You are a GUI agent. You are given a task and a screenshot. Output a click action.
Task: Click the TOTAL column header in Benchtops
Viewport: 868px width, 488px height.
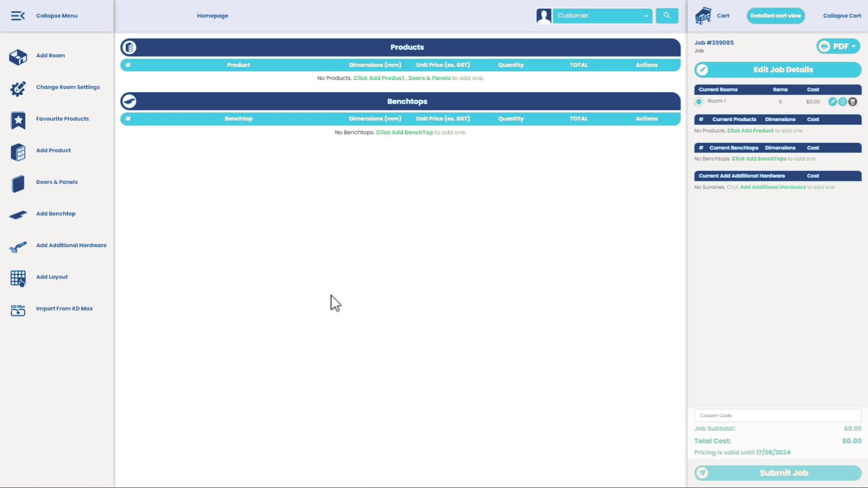579,119
